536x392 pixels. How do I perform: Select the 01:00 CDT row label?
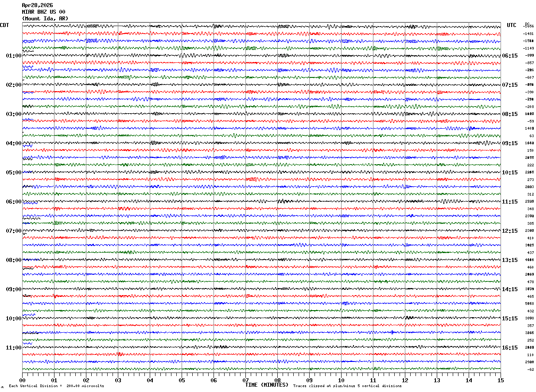[13, 56]
